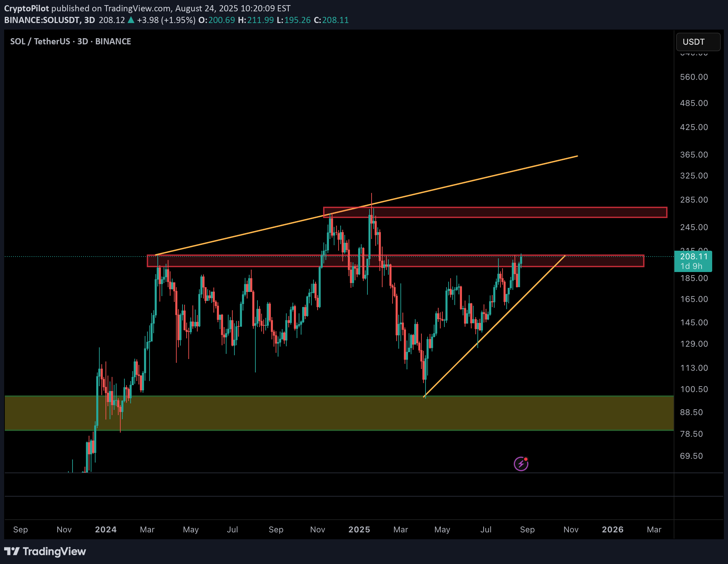This screenshot has height=564, width=728.
Task: Click the 100.50 price axis label
Action: pos(694,389)
